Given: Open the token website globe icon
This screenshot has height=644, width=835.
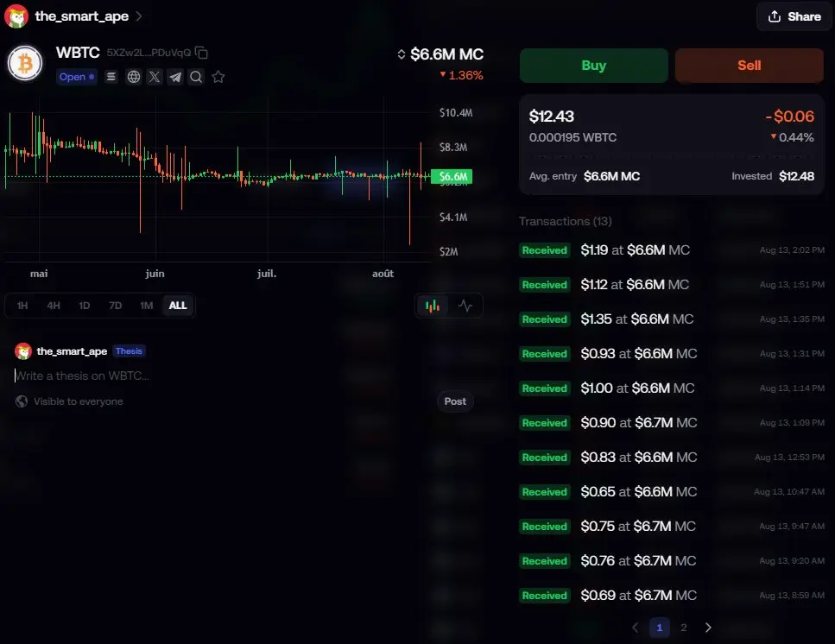Looking at the screenshot, I should pos(133,77).
